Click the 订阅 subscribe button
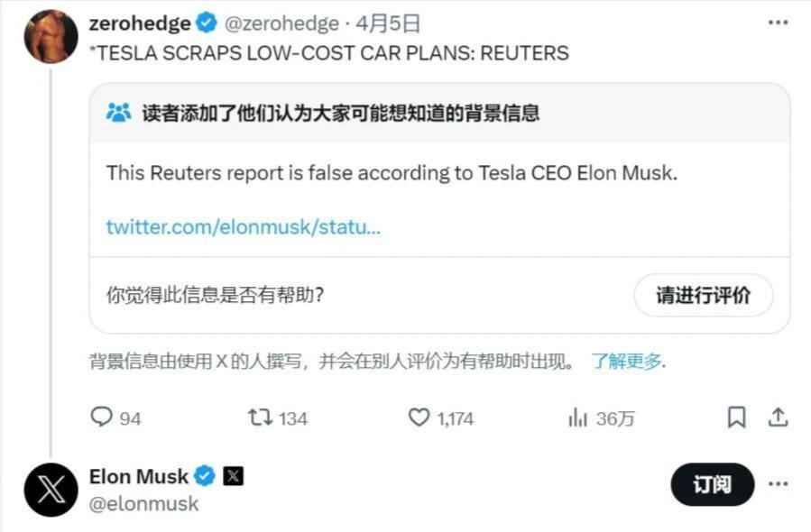Image resolution: width=811 pixels, height=532 pixels. pyautogui.click(x=712, y=484)
